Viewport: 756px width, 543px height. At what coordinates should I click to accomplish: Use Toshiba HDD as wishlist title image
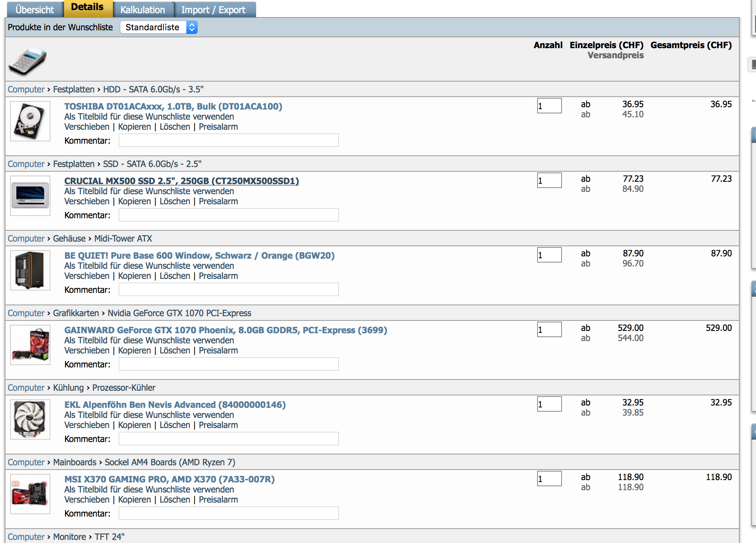pyautogui.click(x=149, y=117)
